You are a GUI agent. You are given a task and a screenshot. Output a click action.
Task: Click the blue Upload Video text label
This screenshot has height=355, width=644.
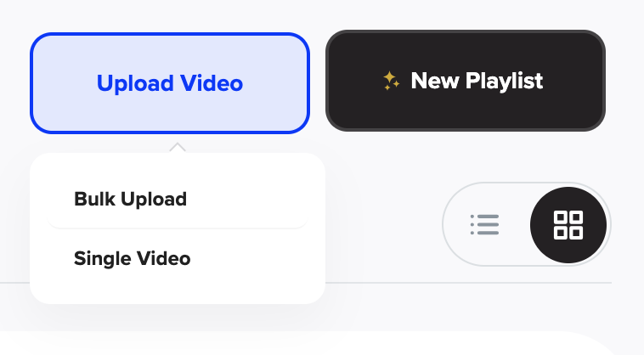pos(170,83)
